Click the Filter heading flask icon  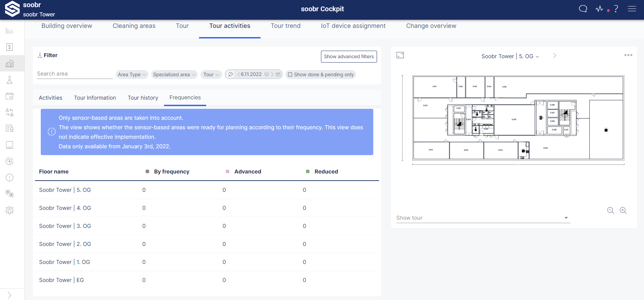pos(40,55)
